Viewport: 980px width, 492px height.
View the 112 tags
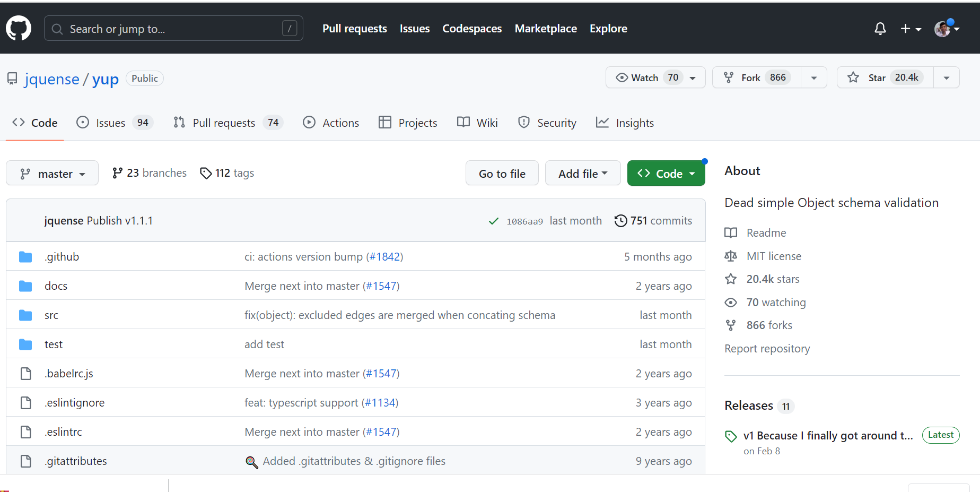coord(227,173)
